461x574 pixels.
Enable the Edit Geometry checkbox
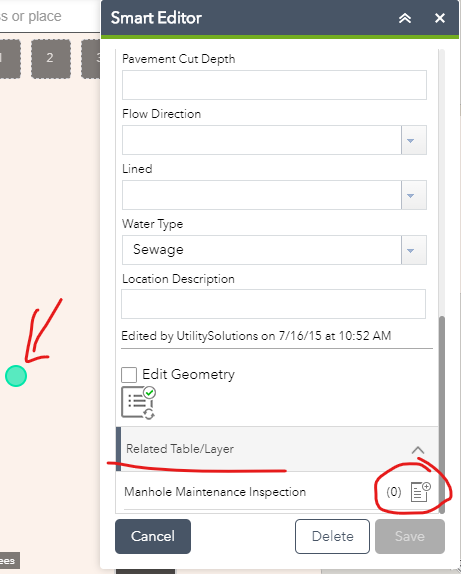129,375
